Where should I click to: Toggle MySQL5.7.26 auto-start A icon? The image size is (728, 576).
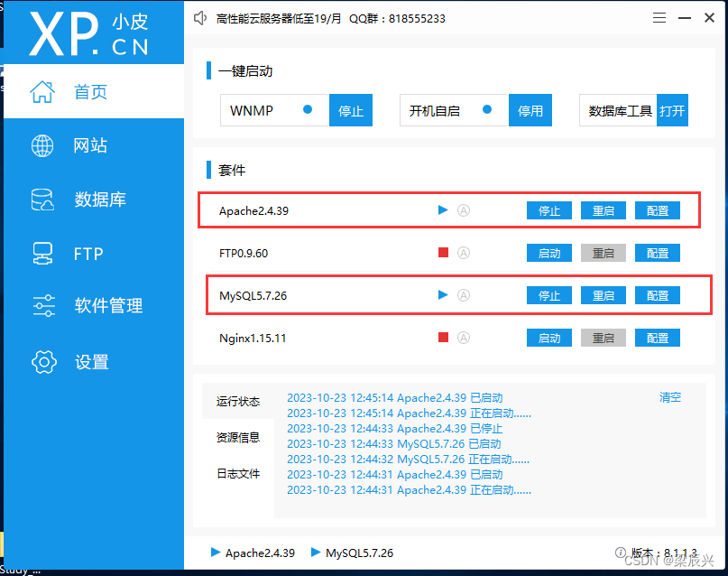point(464,295)
